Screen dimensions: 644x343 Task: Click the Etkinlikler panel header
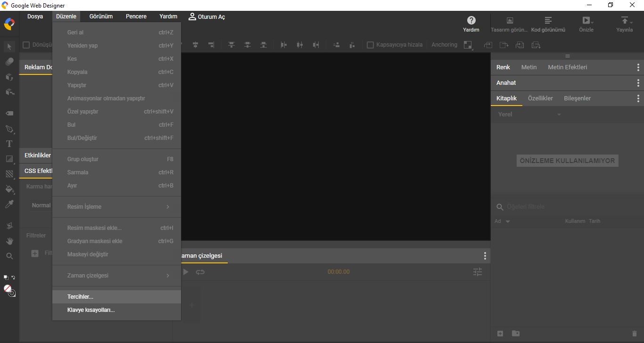(x=37, y=155)
